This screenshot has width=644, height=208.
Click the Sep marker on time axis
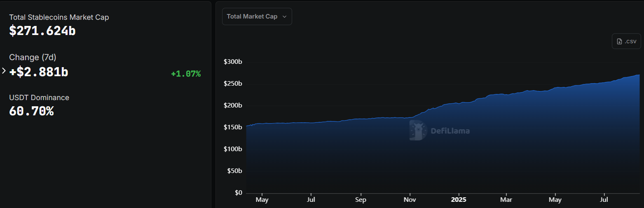361,200
